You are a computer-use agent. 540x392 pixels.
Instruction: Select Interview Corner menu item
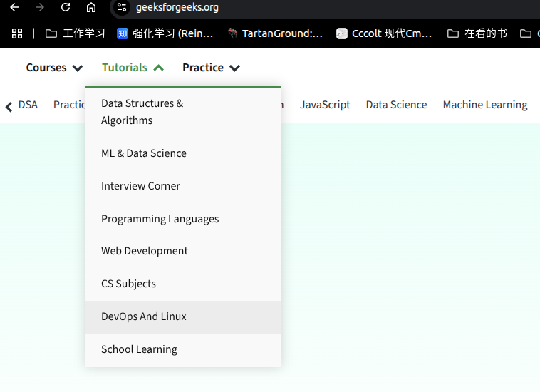tap(183, 186)
